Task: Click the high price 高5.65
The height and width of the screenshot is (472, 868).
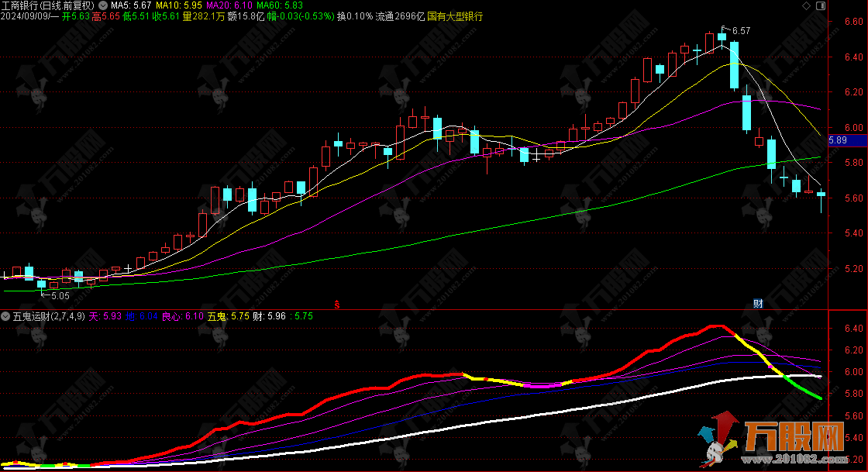Action: pos(105,16)
